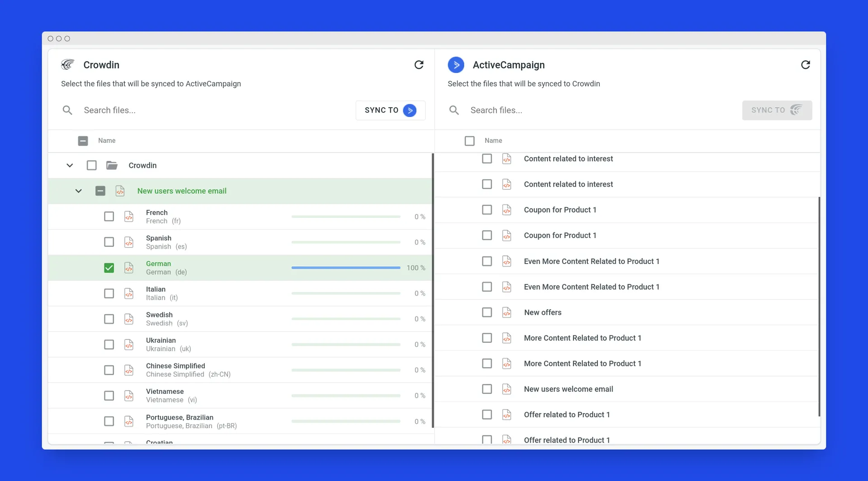The width and height of the screenshot is (868, 481).
Task: Check second More Content Related to Product 1 checkbox
Action: [487, 363]
